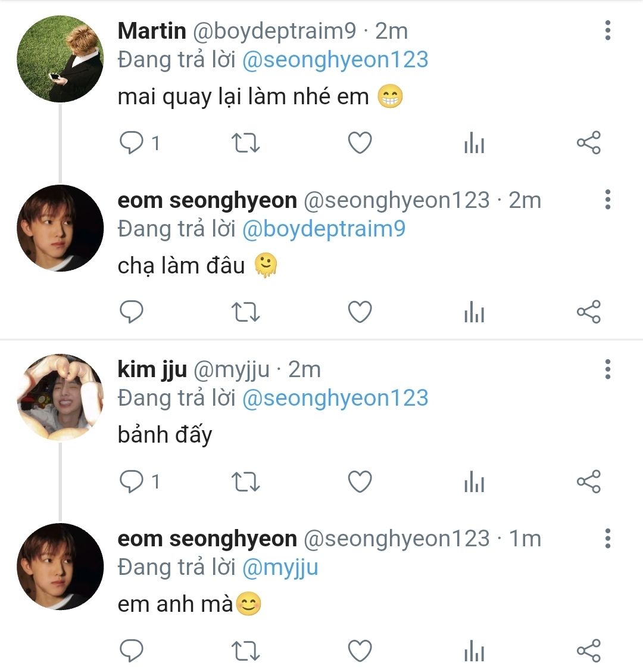643x672 pixels.
Task: Open more options on kim jju's tweet
Action: [607, 369]
